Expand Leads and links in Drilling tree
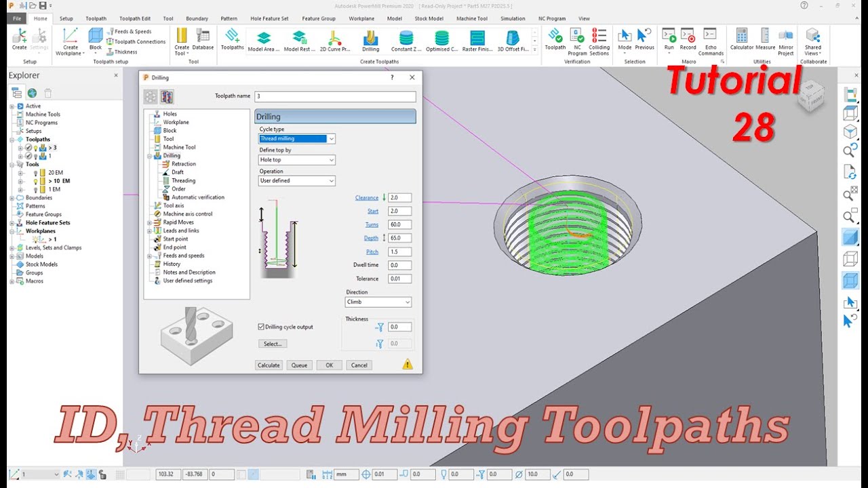This screenshot has height=488, width=868. tap(150, 230)
